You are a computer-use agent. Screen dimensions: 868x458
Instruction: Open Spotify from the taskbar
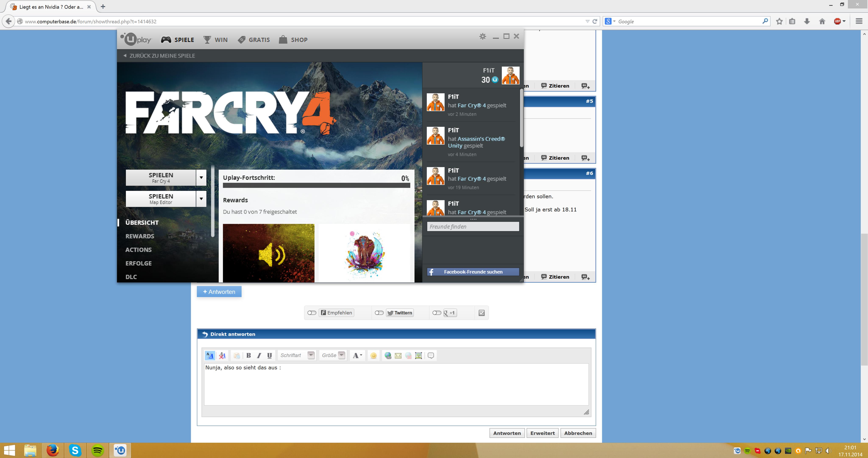pos(97,450)
